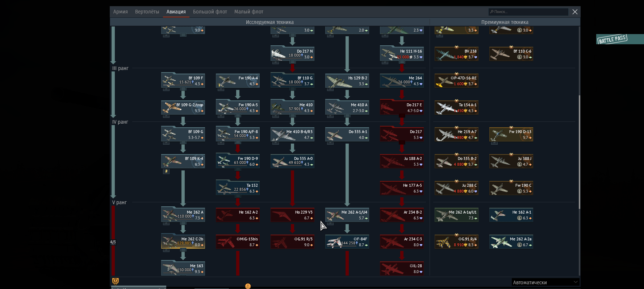Select the Hs 129 B-2 card
Image resolution: width=644 pixels, height=289 pixels.
pos(347,81)
